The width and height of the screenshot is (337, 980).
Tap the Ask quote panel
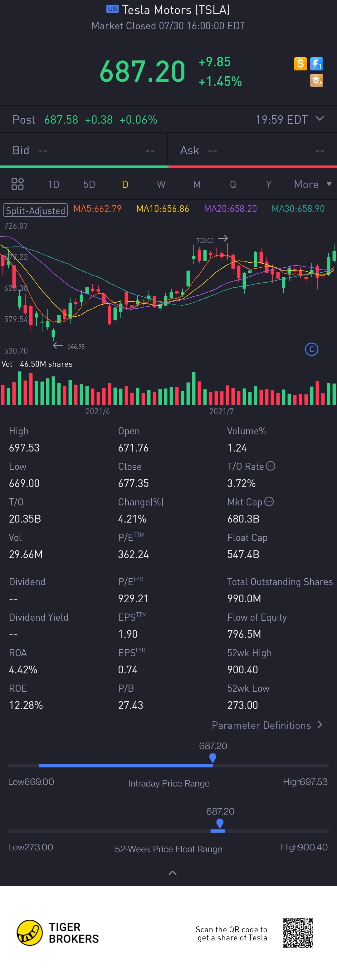click(252, 150)
